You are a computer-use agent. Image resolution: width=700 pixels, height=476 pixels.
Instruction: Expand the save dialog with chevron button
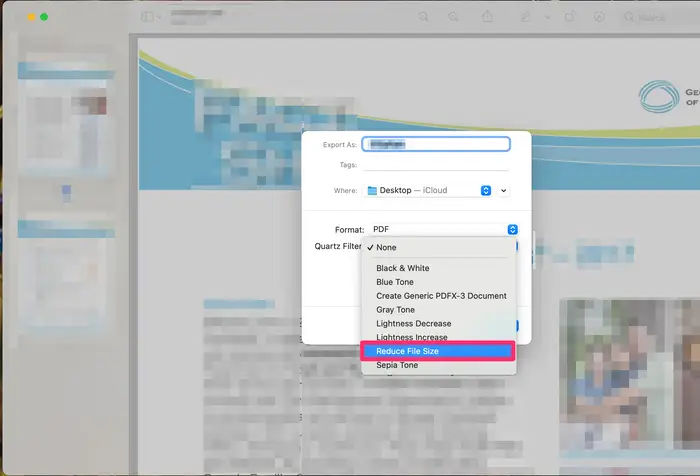click(x=504, y=190)
